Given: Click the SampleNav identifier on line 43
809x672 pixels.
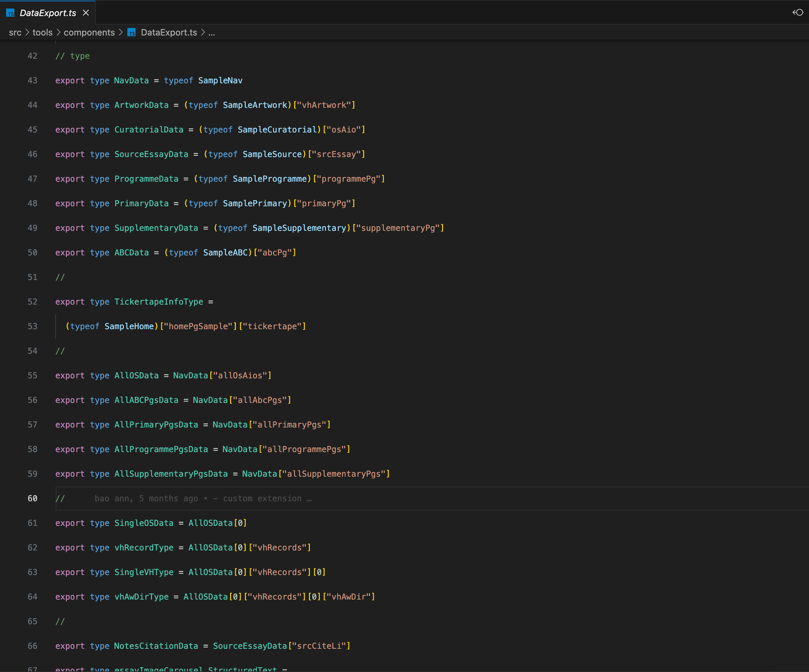Looking at the screenshot, I should pos(220,81).
